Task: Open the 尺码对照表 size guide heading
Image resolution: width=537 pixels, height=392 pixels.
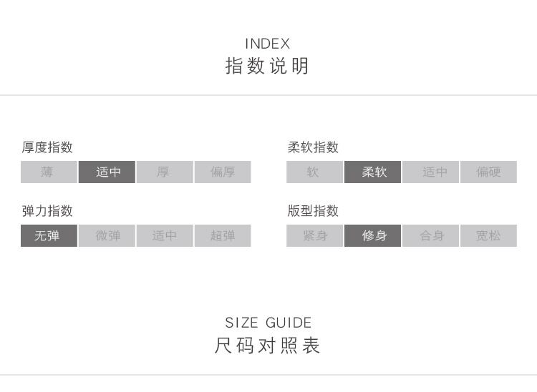Action: coord(268,346)
